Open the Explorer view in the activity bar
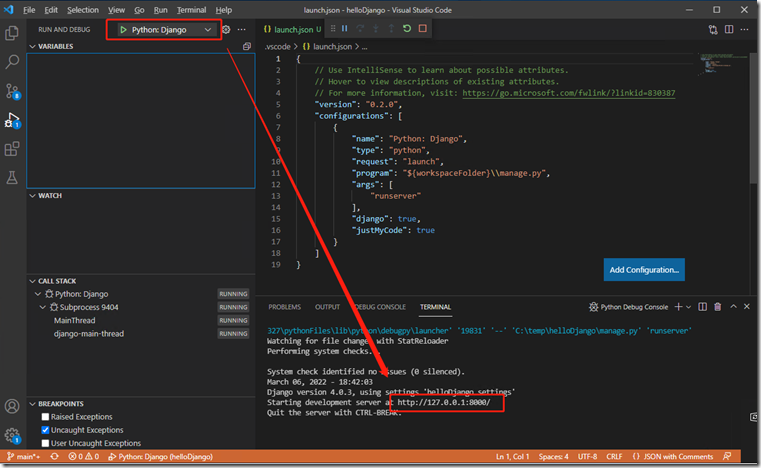761x468 pixels. coord(12,33)
